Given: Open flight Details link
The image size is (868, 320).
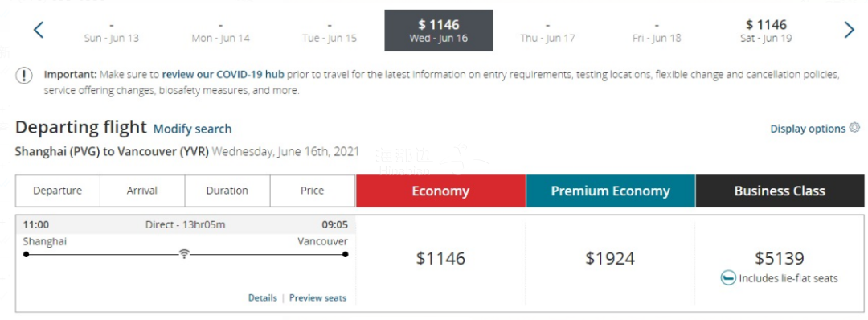Looking at the screenshot, I should (262, 297).
